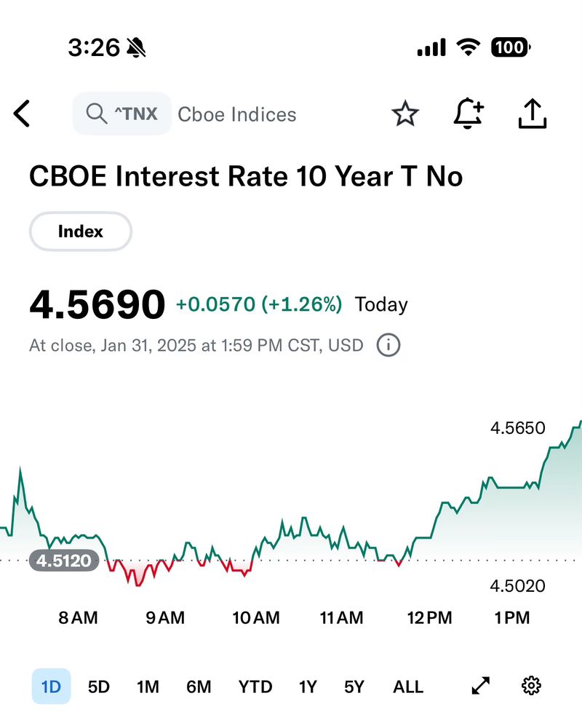Create a price alert with bell icon
582x728 pixels.
469,114
